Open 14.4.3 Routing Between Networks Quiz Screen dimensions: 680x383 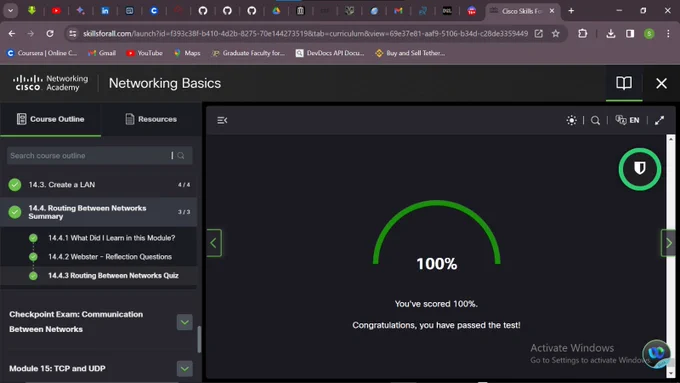point(113,275)
